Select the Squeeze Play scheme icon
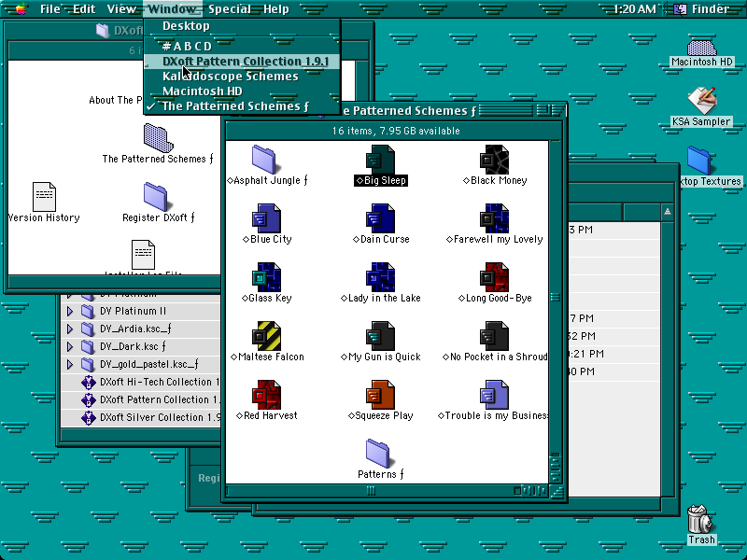The image size is (747, 560). (380, 395)
